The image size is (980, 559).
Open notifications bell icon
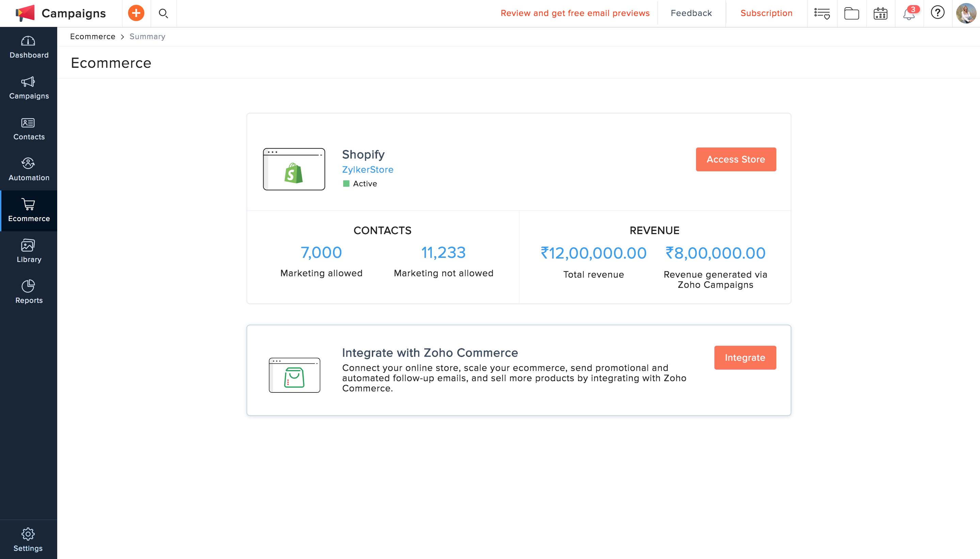908,13
